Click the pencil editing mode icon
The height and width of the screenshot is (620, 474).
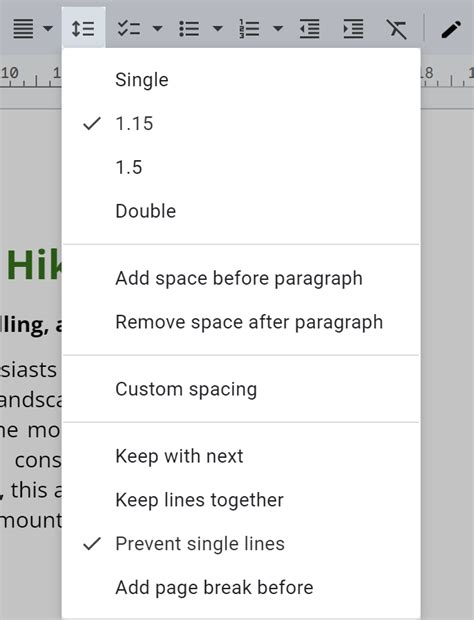pos(451,29)
